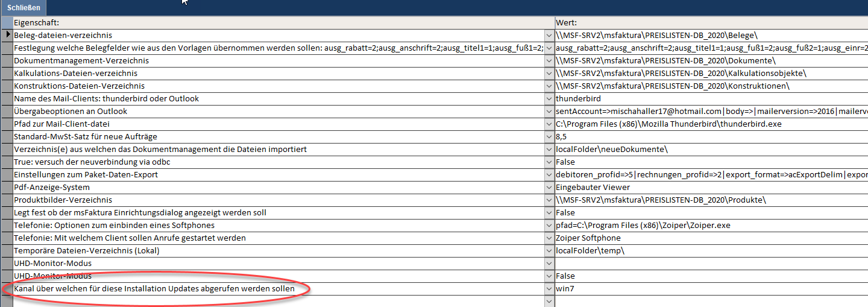Expand dropdown for Standard-MwSt-Satz property

[549, 137]
